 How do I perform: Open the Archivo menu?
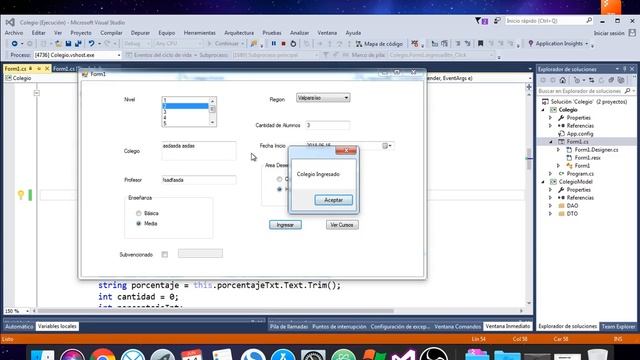pos(14,33)
